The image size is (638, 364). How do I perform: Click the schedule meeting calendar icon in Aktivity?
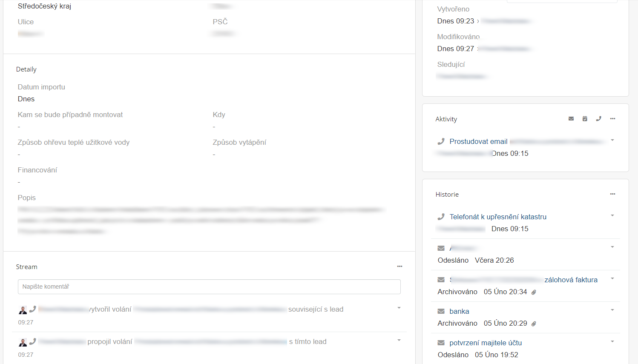click(585, 119)
